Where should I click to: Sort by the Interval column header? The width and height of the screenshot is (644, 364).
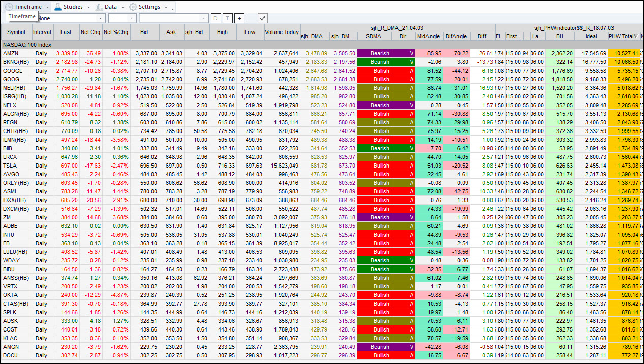tap(42, 32)
